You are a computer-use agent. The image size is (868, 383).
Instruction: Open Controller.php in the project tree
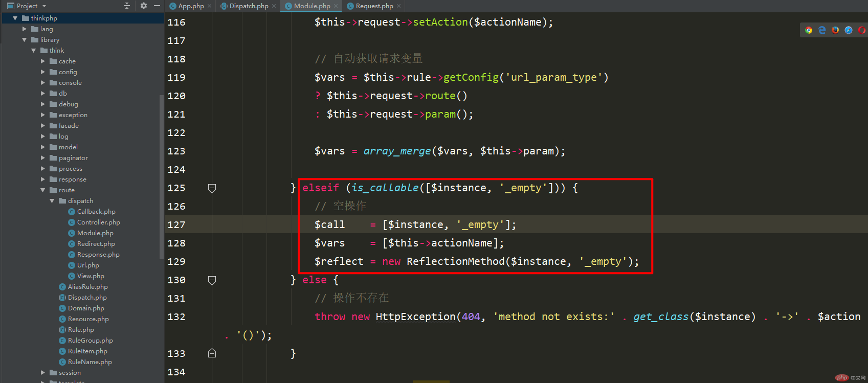tap(99, 222)
